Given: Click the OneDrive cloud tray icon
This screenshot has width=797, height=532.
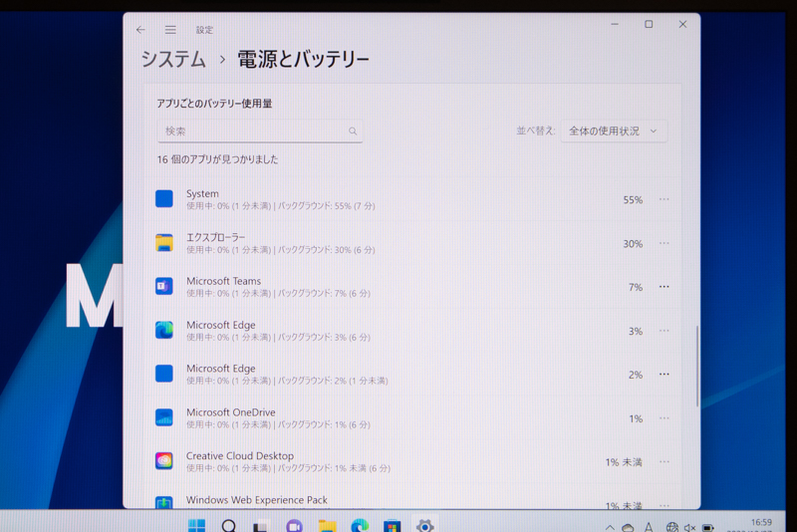Looking at the screenshot, I should coord(629,527).
